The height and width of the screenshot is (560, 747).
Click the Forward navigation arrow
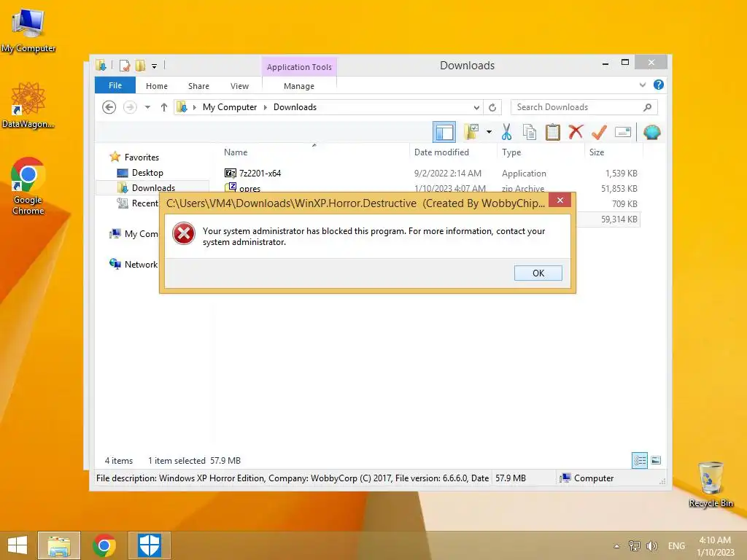[x=130, y=107]
